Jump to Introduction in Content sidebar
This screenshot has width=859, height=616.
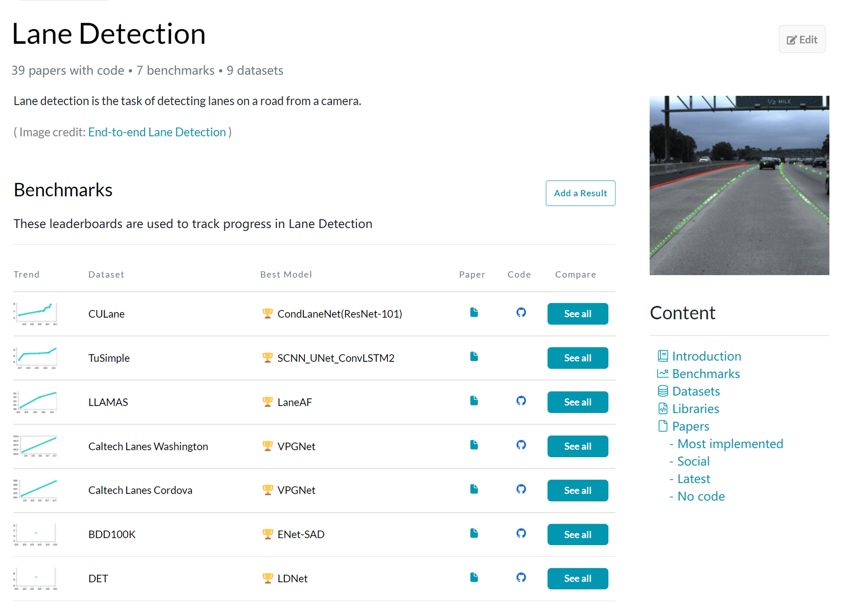(x=706, y=356)
